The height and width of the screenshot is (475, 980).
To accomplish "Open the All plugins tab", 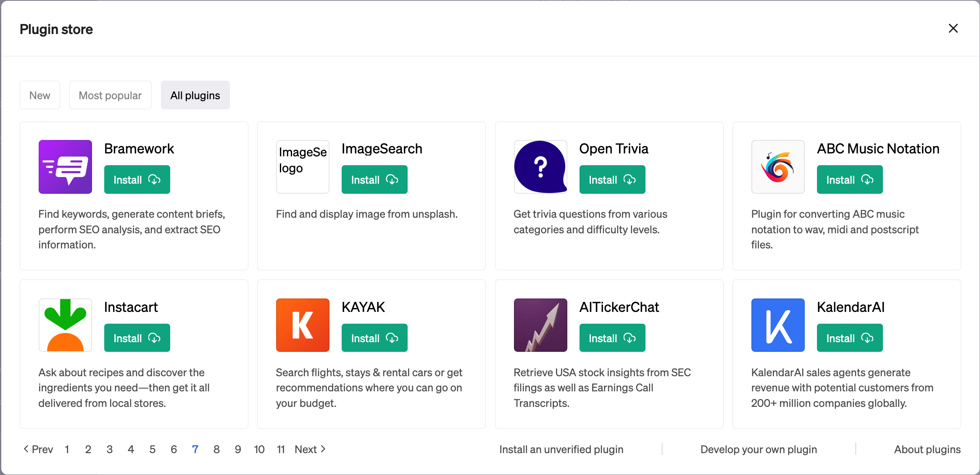I will [195, 95].
